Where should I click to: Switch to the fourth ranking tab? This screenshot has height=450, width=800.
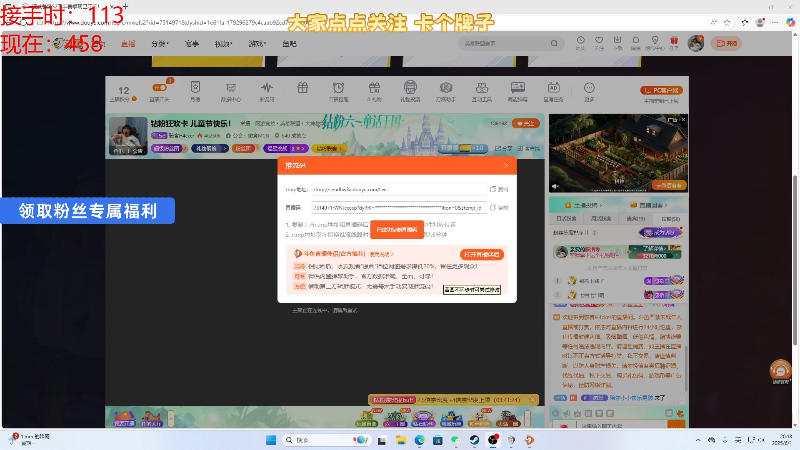coord(670,218)
